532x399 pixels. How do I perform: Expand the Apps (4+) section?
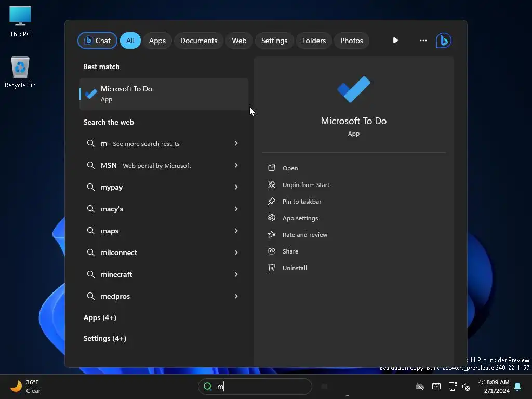click(x=100, y=317)
